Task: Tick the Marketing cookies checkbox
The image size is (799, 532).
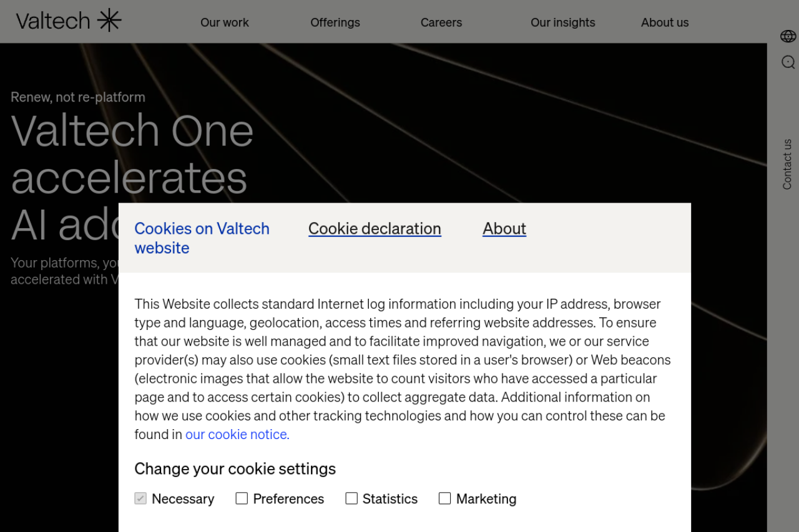Action: (x=444, y=498)
